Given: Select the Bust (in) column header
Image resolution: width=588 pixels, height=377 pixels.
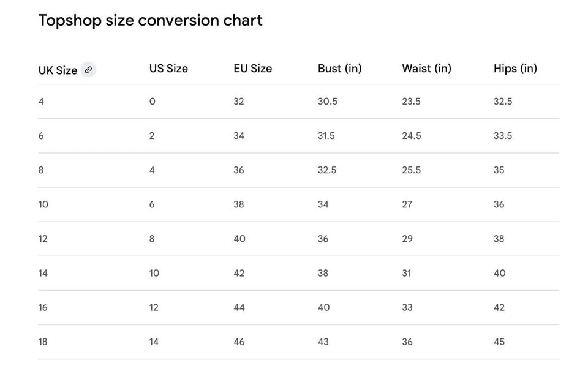Looking at the screenshot, I should point(339,69).
